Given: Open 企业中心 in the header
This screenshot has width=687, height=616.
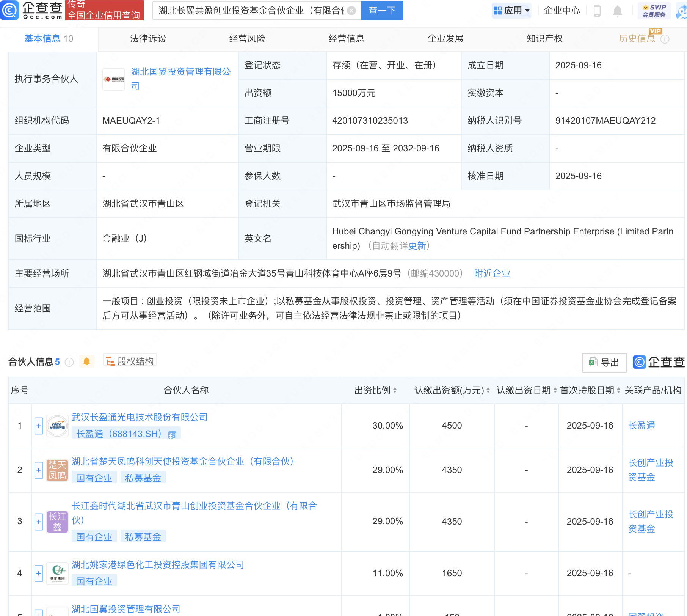Looking at the screenshot, I should coord(562,11).
